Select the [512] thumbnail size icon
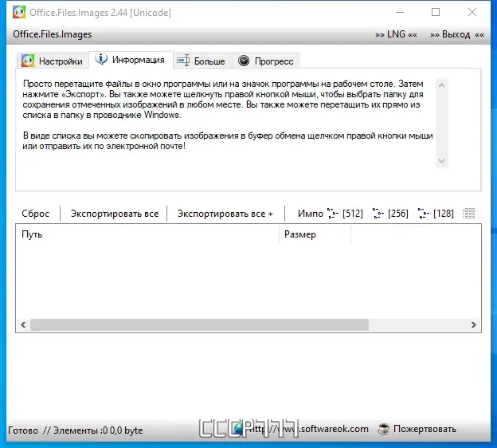The height and width of the screenshot is (448, 497). coord(345,214)
